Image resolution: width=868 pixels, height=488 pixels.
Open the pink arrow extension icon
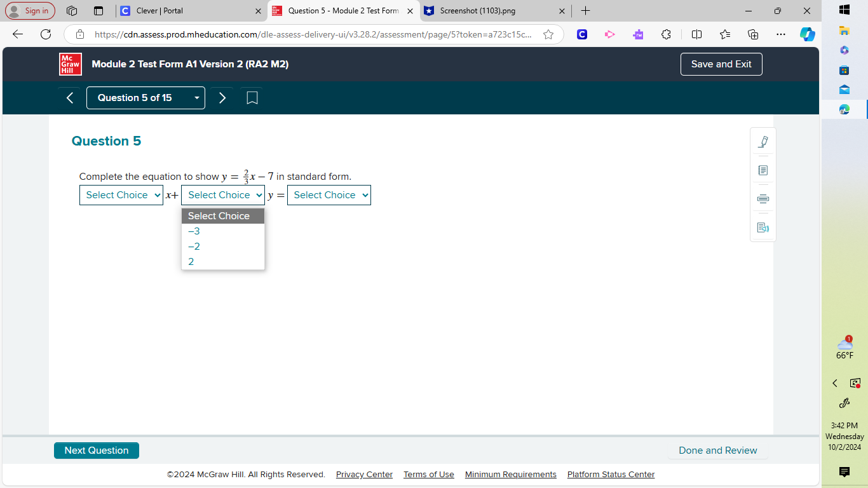click(x=610, y=34)
